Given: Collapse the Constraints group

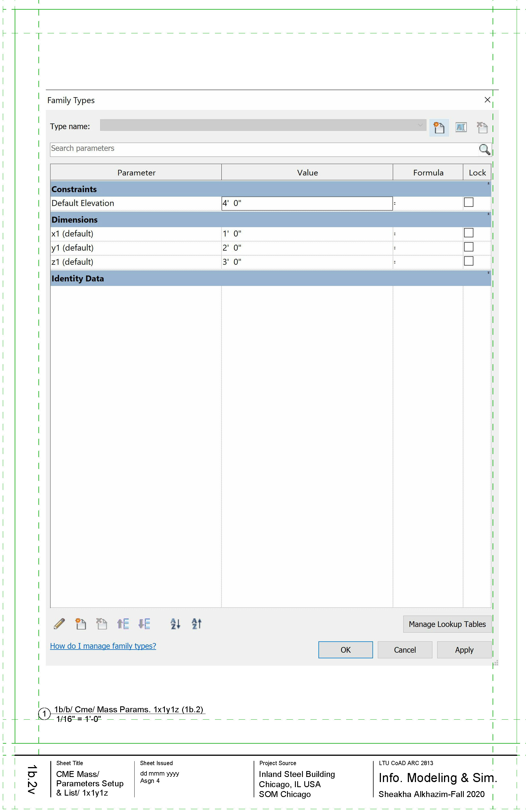Looking at the screenshot, I should 488,184.
